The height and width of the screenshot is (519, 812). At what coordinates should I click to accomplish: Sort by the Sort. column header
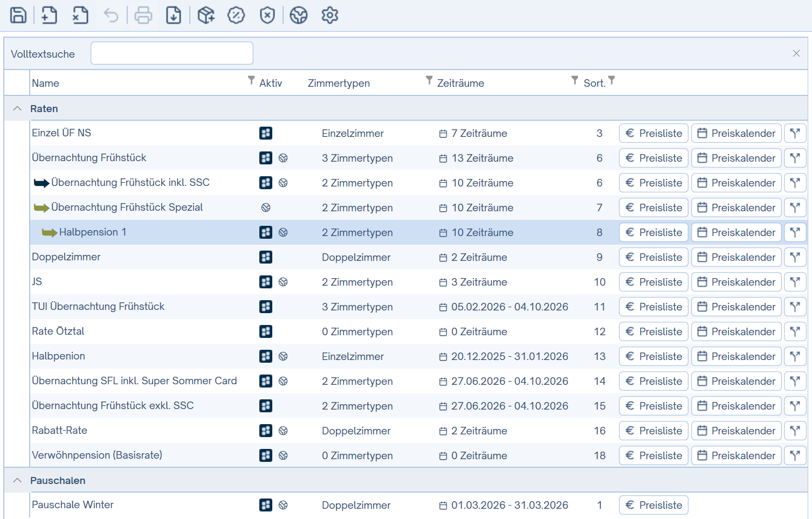coord(594,83)
